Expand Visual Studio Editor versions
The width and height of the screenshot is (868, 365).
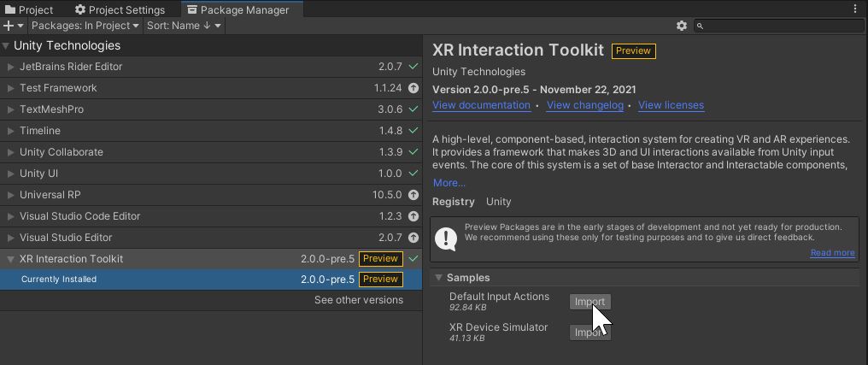tap(10, 238)
